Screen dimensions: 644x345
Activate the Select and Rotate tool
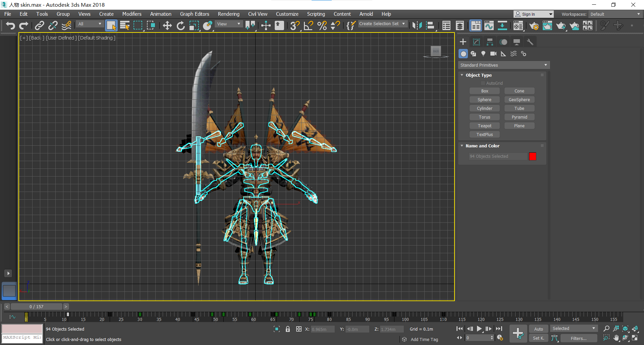pyautogui.click(x=181, y=26)
